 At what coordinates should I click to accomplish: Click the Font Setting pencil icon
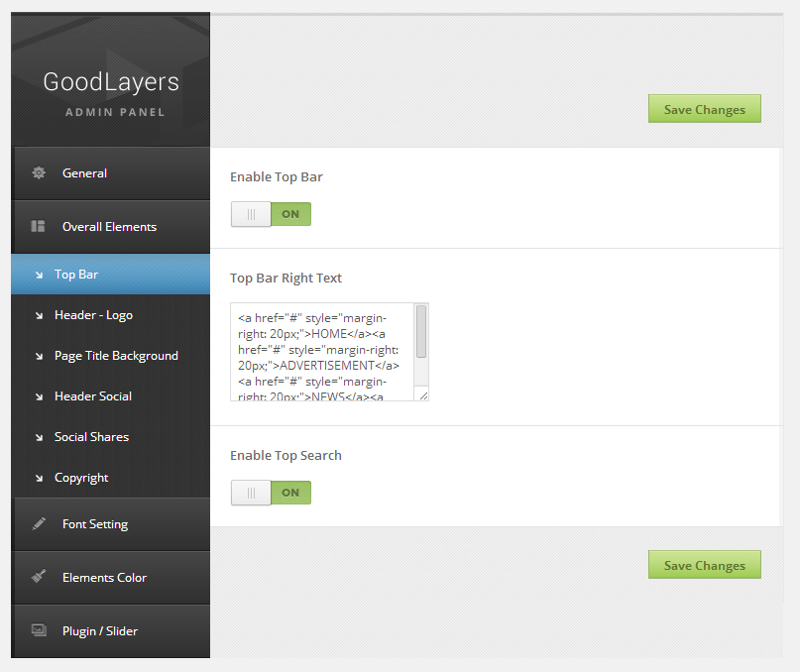pos(39,523)
